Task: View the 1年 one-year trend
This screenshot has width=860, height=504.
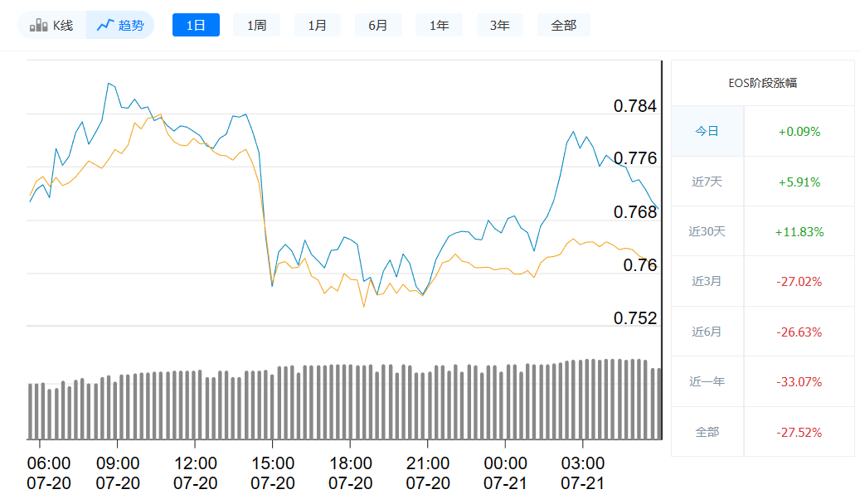Action: (439, 24)
